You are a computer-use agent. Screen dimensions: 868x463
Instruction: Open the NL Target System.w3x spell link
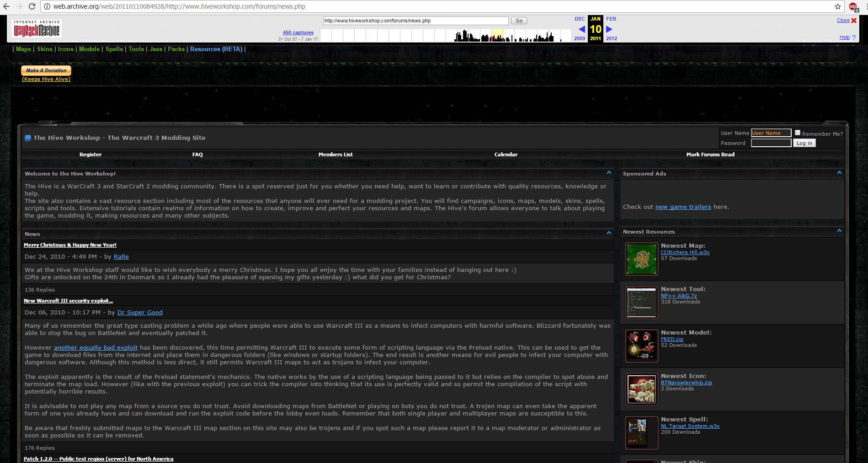[690, 426]
